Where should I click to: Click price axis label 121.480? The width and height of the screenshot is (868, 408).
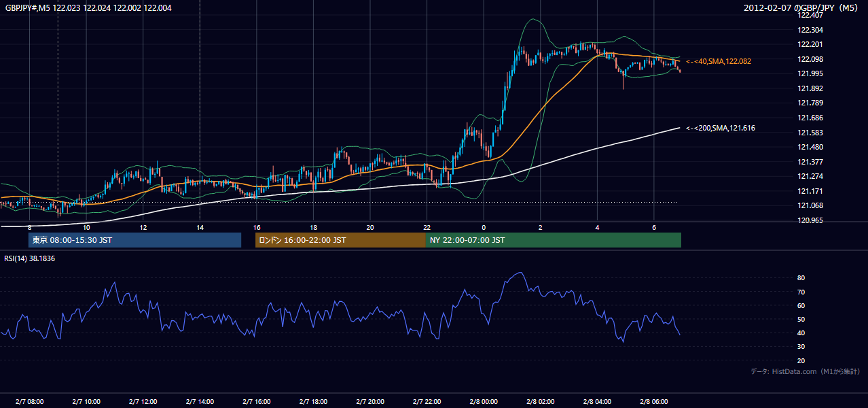[811, 147]
